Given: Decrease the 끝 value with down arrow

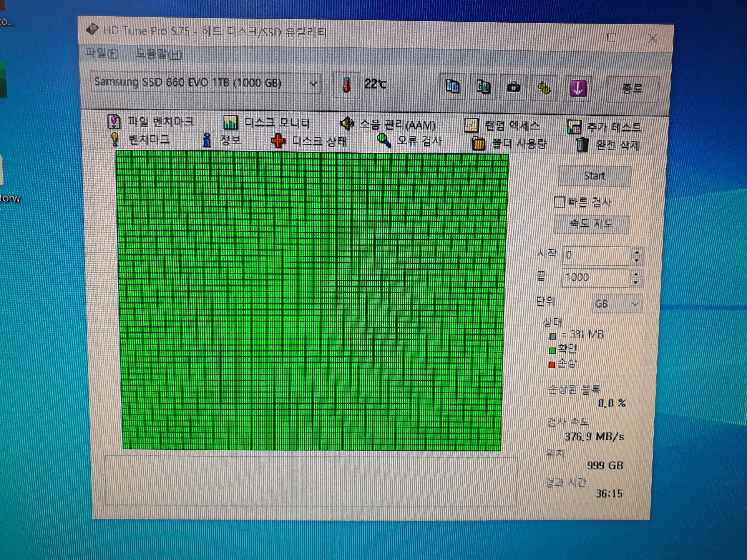Looking at the screenshot, I should tap(636, 283).
